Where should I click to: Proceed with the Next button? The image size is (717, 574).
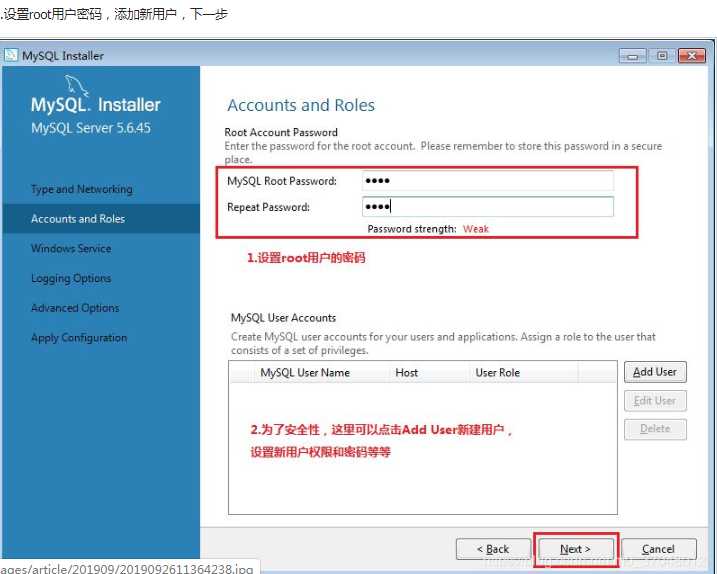(575, 548)
